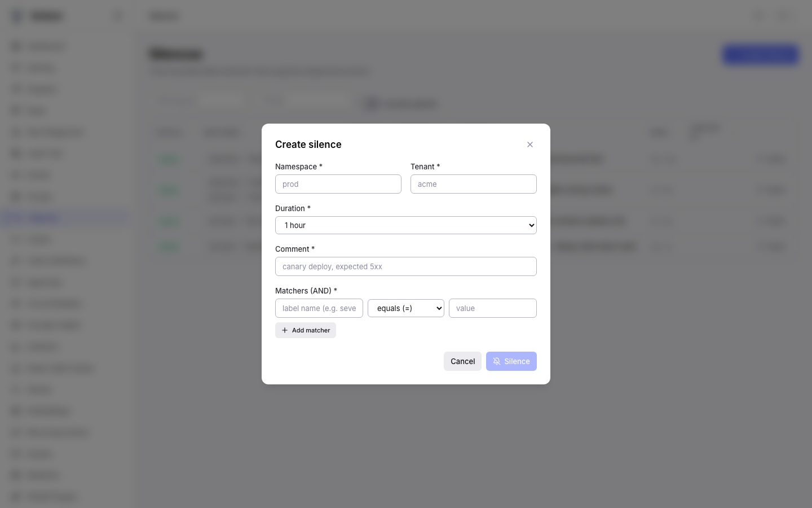812x508 pixels.
Task: Dismiss the dialog with the X icon
Action: click(530, 144)
